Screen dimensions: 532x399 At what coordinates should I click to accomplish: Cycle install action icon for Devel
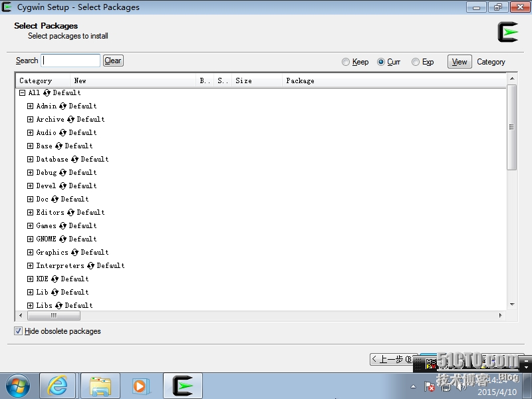tap(63, 186)
